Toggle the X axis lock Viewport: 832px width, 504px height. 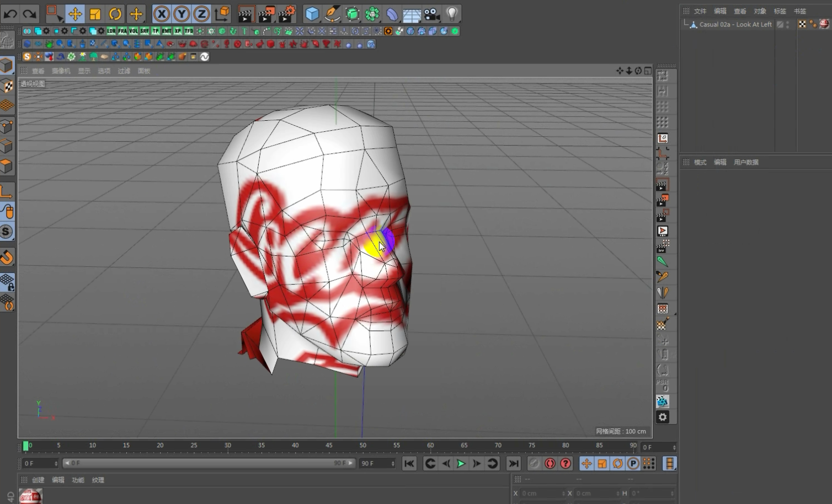162,14
